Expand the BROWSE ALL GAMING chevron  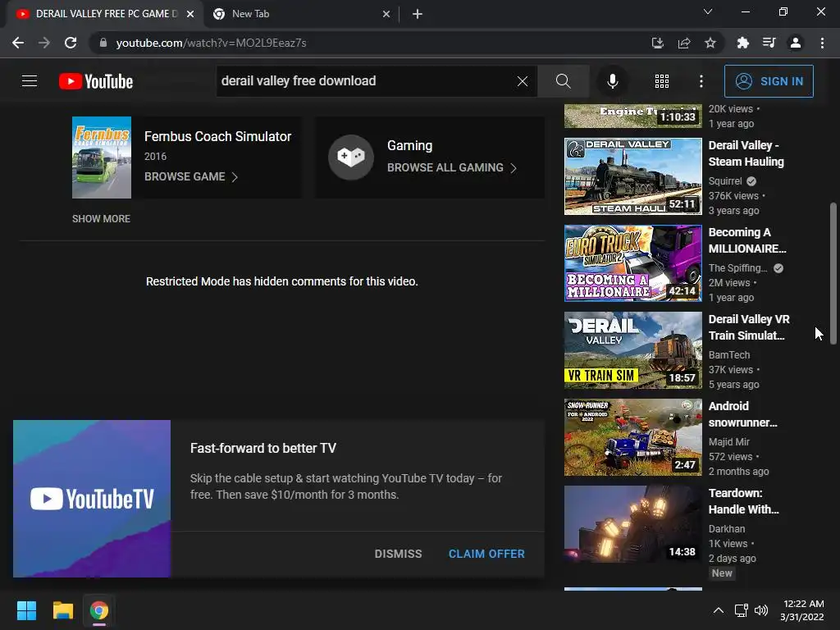click(514, 168)
